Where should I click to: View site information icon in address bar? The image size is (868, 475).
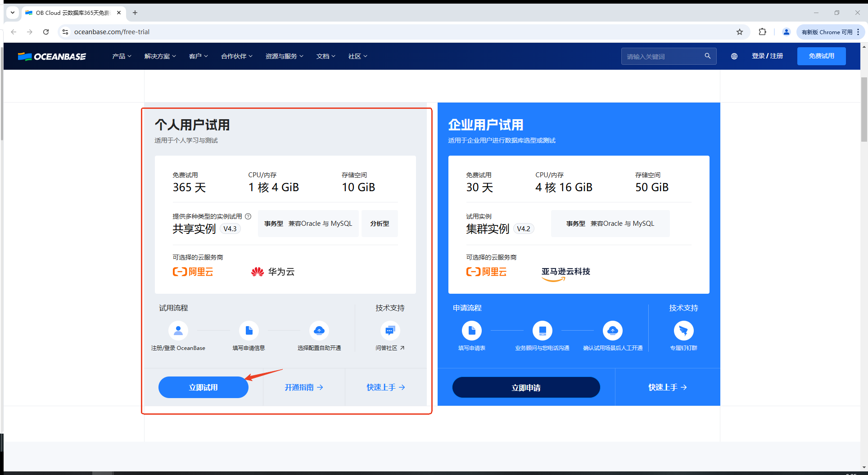(x=65, y=32)
